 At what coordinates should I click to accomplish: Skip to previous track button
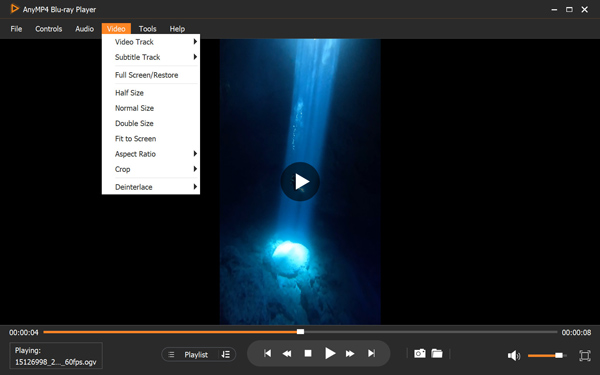coord(267,353)
